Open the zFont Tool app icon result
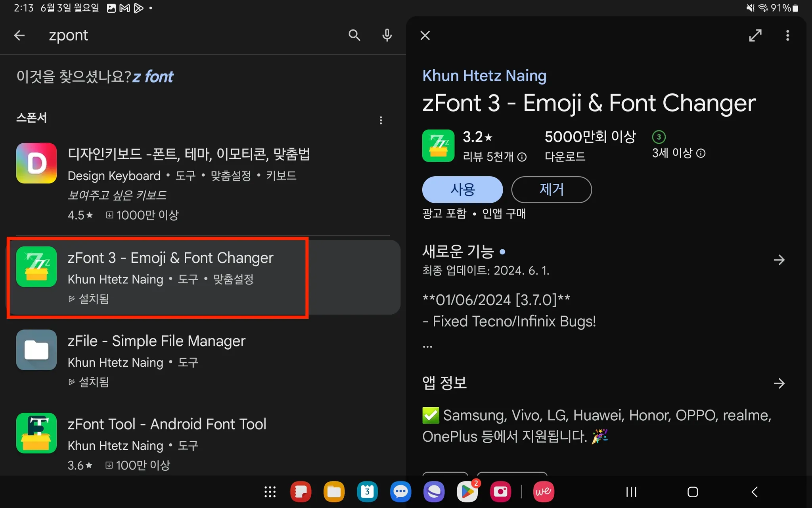This screenshot has width=812, height=508. 36,433
